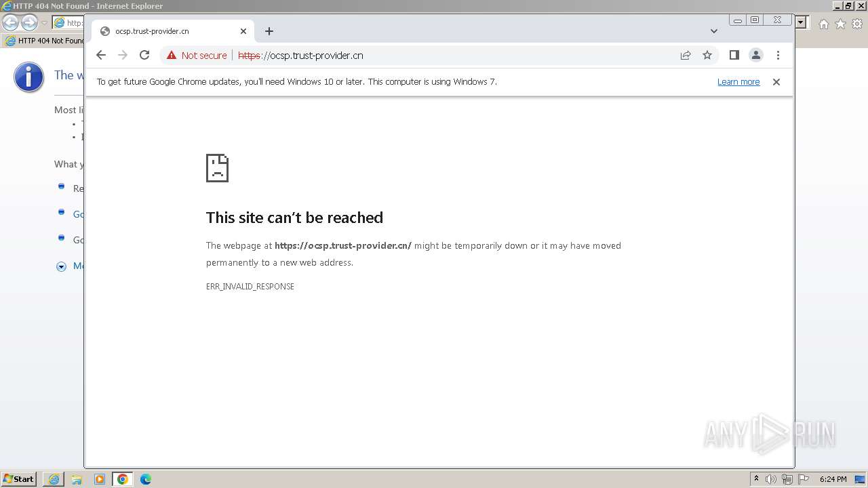The width and height of the screenshot is (868, 488).
Task: Maximize the Chrome window
Action: coord(755,20)
